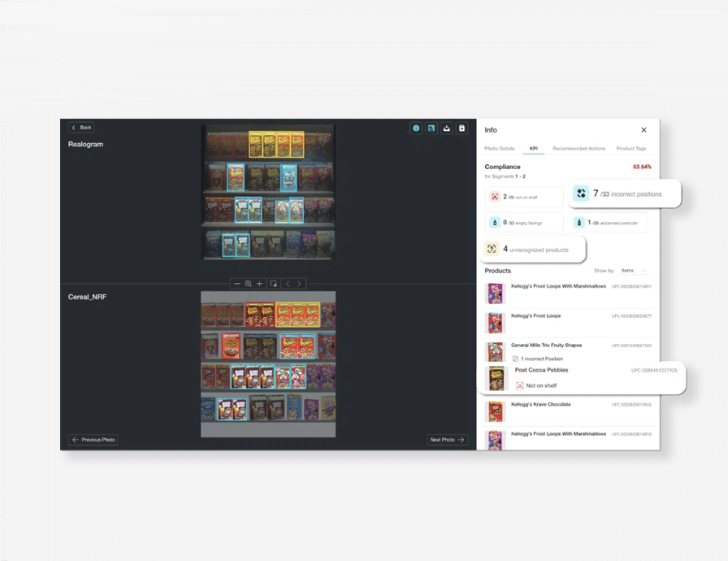Viewport: 728px width, 561px height.
Task: Activate the area selection marquee tool
Action: pyautogui.click(x=274, y=283)
